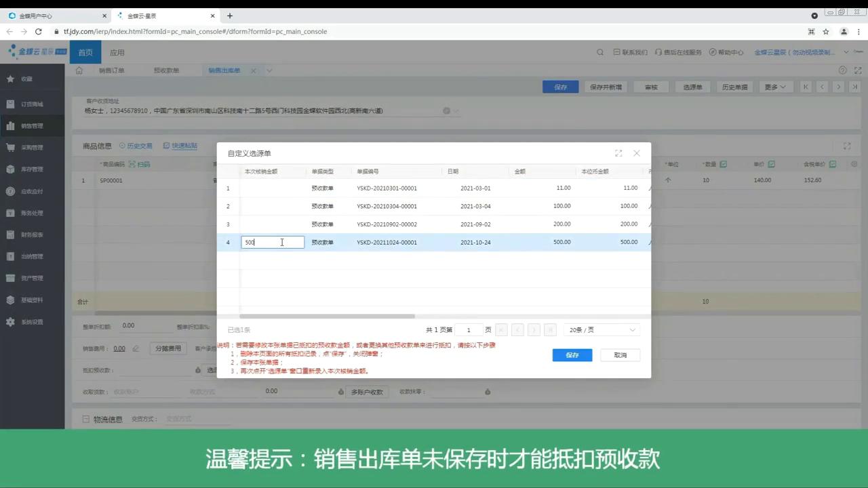Click the 500 amount input in row 4

click(x=271, y=242)
